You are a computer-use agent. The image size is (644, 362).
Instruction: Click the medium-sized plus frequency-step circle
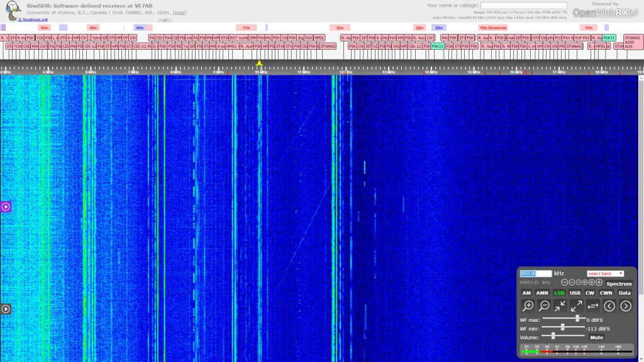[x=591, y=282]
